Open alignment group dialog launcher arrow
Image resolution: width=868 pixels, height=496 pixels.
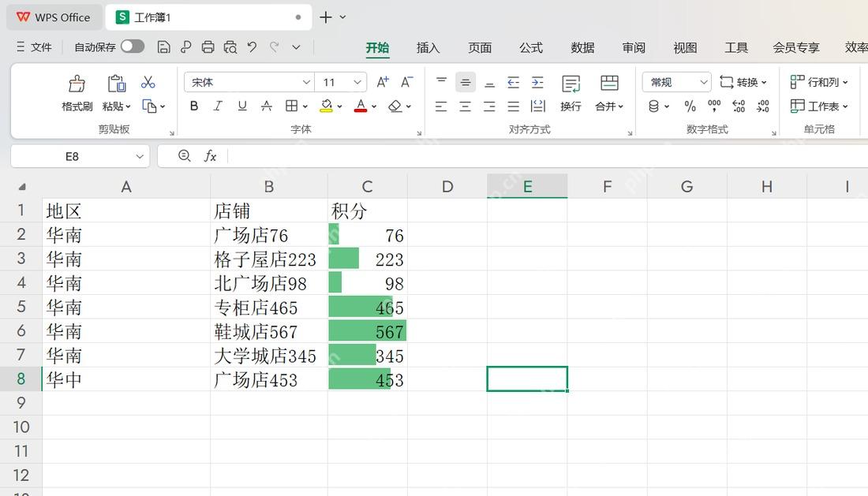630,133
